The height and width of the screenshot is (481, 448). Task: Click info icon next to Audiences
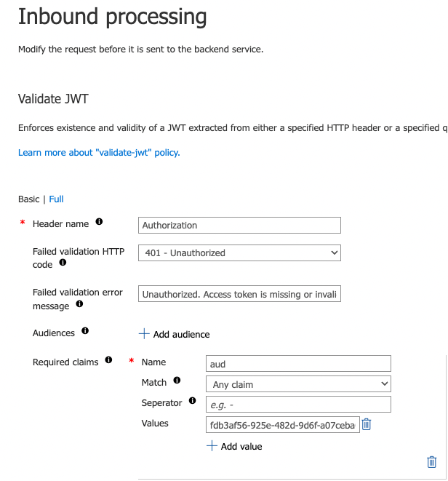pyautogui.click(x=85, y=330)
